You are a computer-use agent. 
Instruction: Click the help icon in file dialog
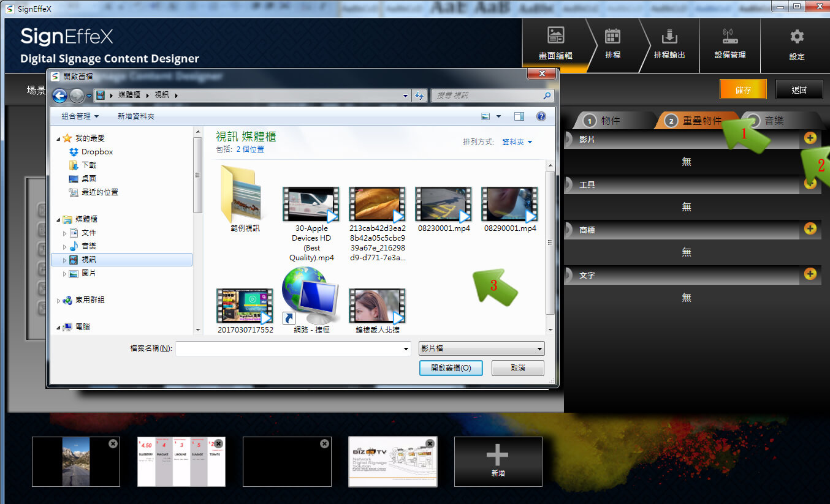(541, 116)
